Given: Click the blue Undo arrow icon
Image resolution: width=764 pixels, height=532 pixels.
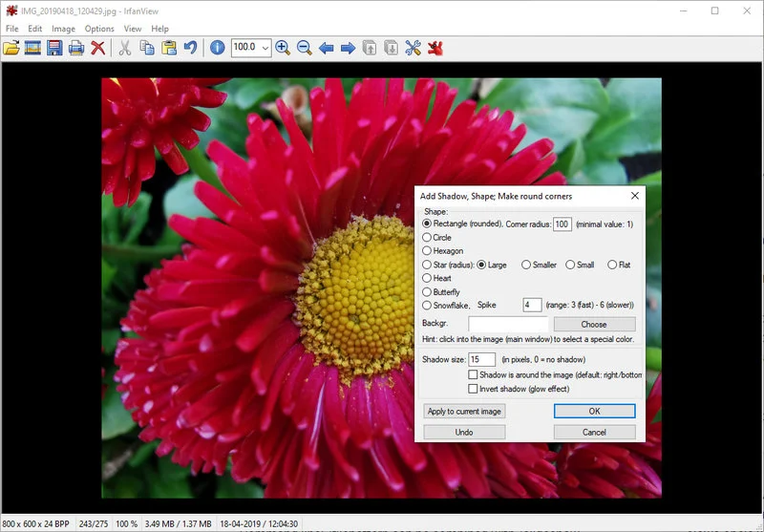Looking at the screenshot, I should [x=191, y=48].
